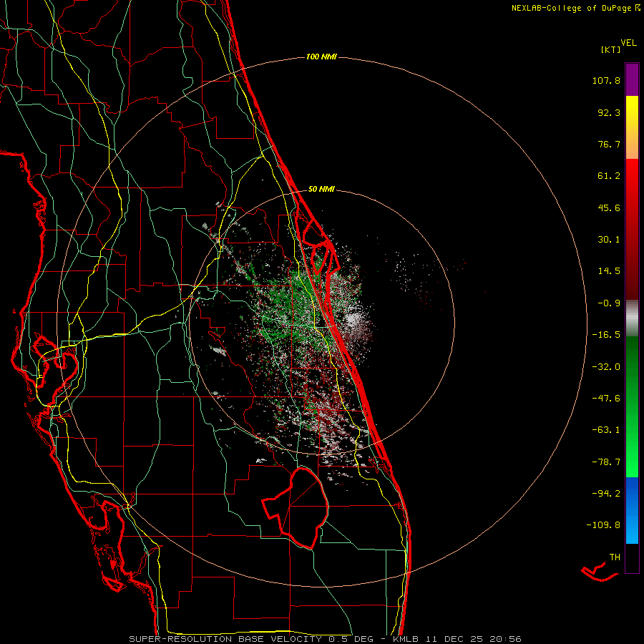Click the 50 NMI range ring label
The width and height of the screenshot is (644, 644).
point(321,189)
